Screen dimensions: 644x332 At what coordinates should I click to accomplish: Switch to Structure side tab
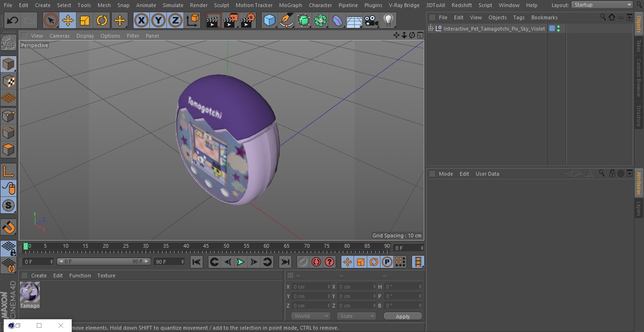click(x=639, y=115)
